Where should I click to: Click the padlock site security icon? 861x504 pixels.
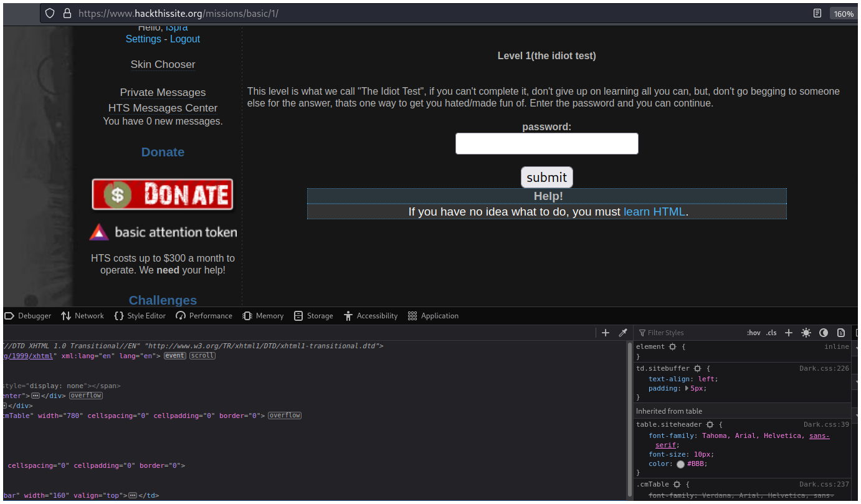(67, 13)
